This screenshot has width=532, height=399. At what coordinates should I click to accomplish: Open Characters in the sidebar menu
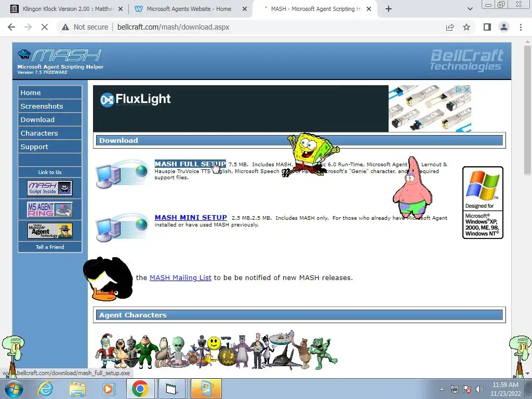coord(50,134)
